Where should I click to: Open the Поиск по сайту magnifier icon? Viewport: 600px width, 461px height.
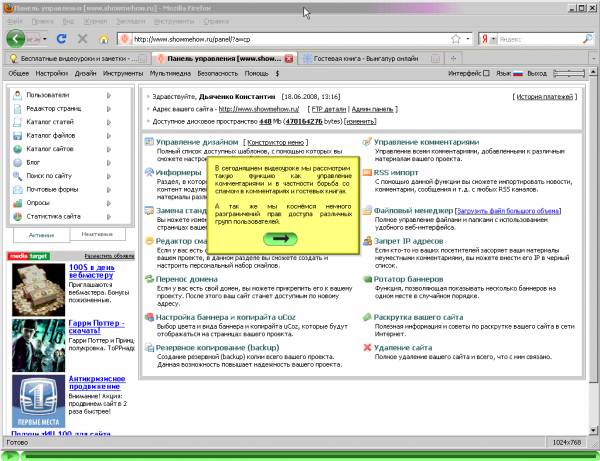coord(18,176)
